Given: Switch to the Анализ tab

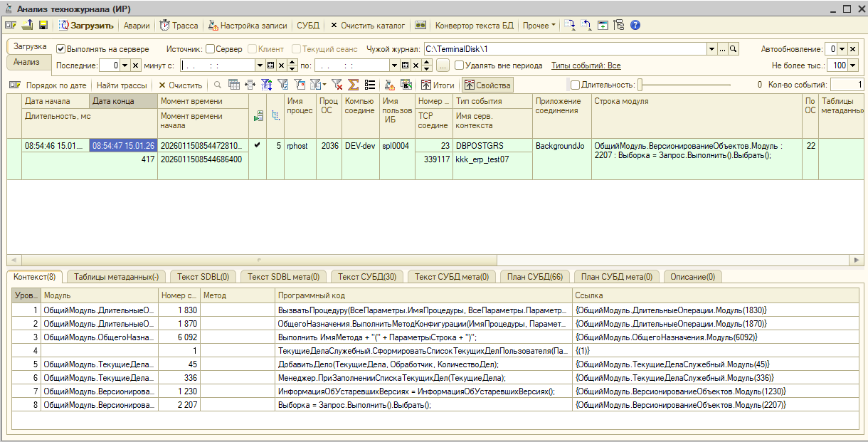Looking at the screenshot, I should coord(26,62).
